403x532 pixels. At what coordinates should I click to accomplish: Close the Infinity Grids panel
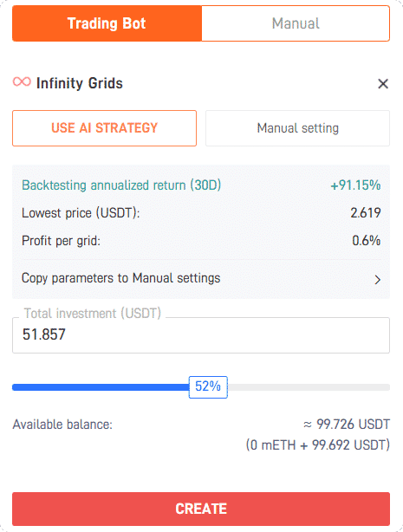click(x=383, y=83)
